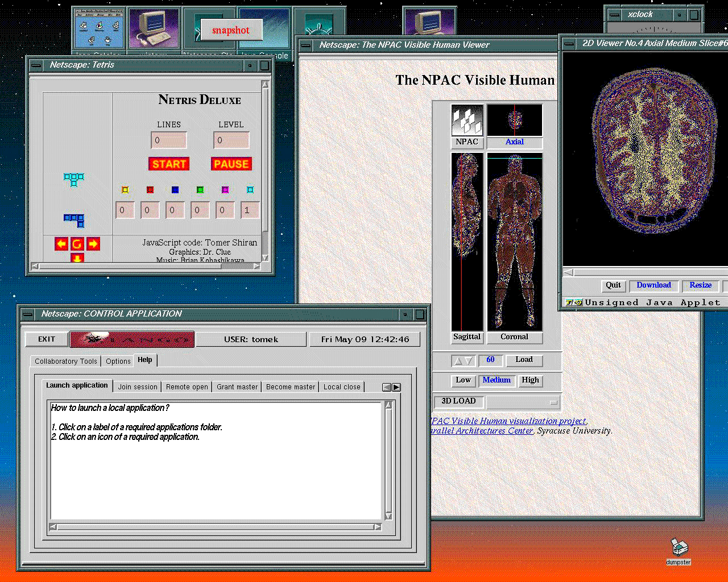Open Control Application window menu button
Image resolution: width=728 pixels, height=582 pixels.
[27, 314]
